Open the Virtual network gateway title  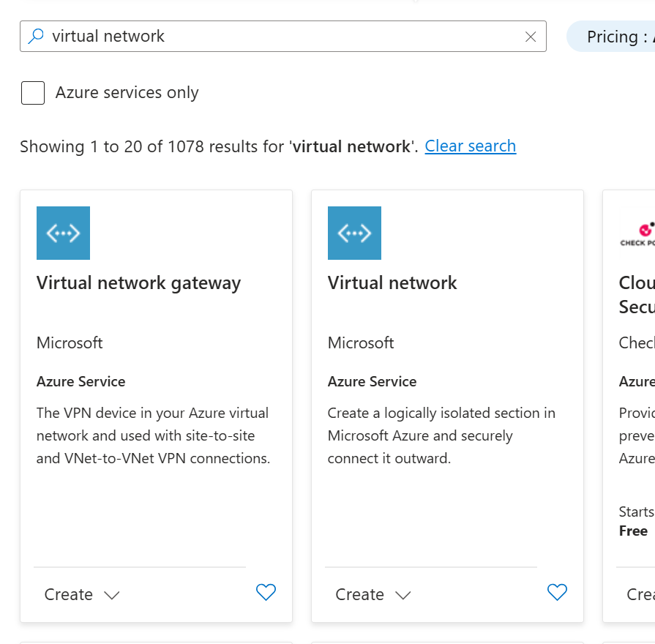point(139,283)
